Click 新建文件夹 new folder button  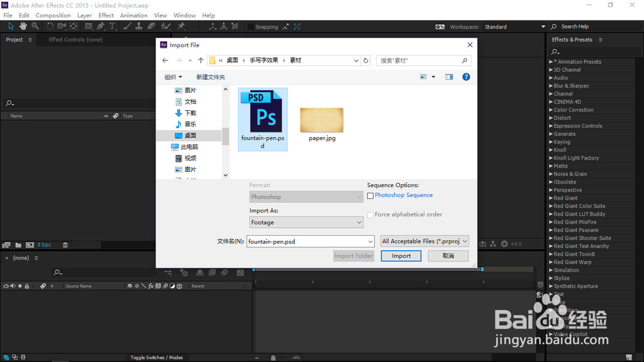pyautogui.click(x=211, y=77)
